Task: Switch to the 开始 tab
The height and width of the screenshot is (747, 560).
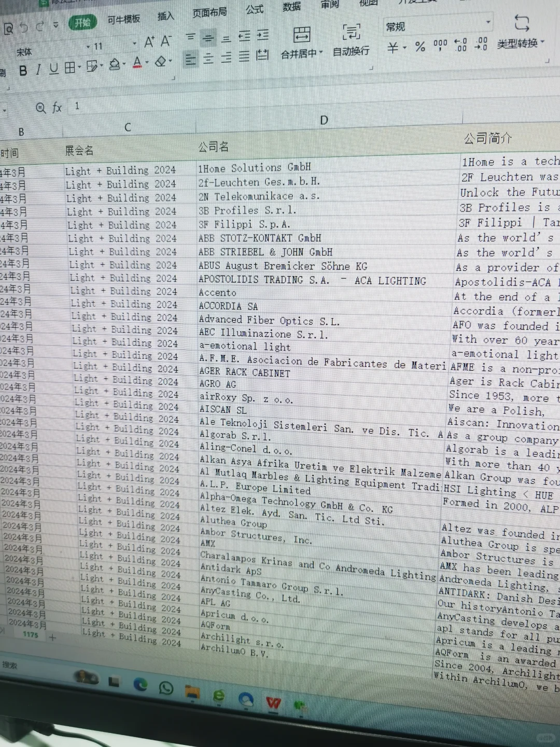Action: 83,22
